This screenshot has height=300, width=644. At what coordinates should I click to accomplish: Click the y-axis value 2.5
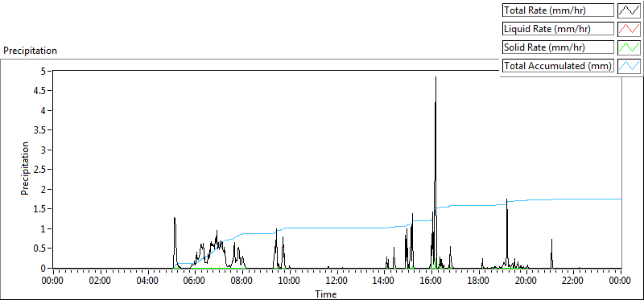click(40, 170)
